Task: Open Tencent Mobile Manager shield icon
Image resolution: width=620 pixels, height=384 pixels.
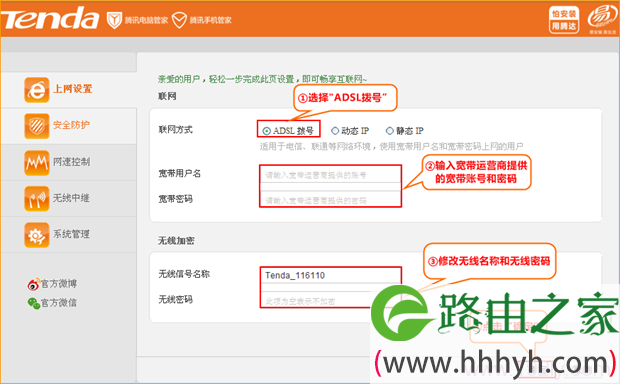Action: (x=179, y=20)
